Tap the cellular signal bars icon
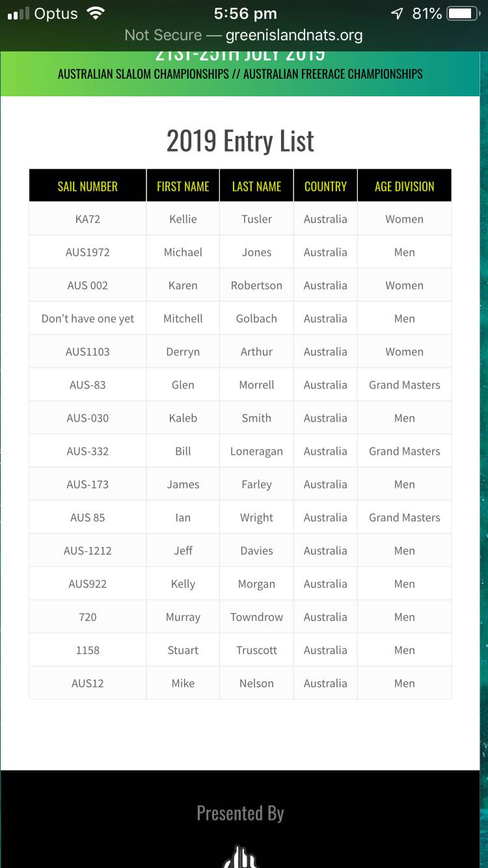This screenshot has width=488, height=868. (18, 14)
